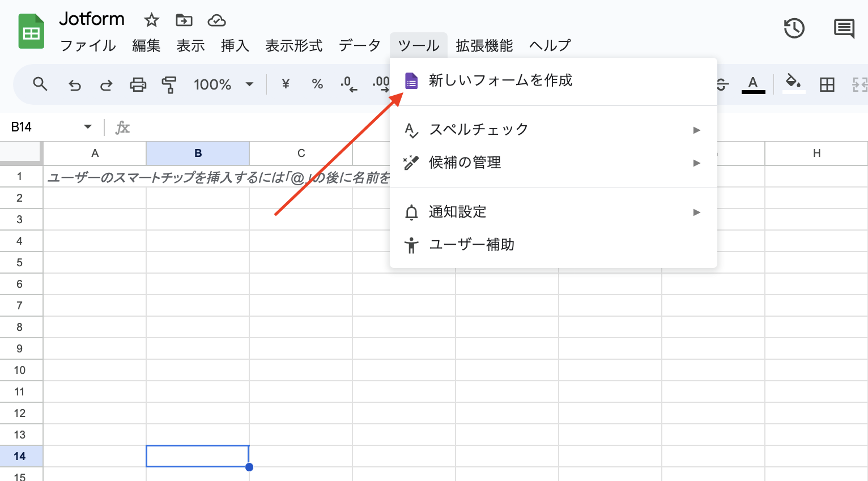The width and height of the screenshot is (868, 481).
Task: Increase decimal places with the .00 icon
Action: coord(381,84)
